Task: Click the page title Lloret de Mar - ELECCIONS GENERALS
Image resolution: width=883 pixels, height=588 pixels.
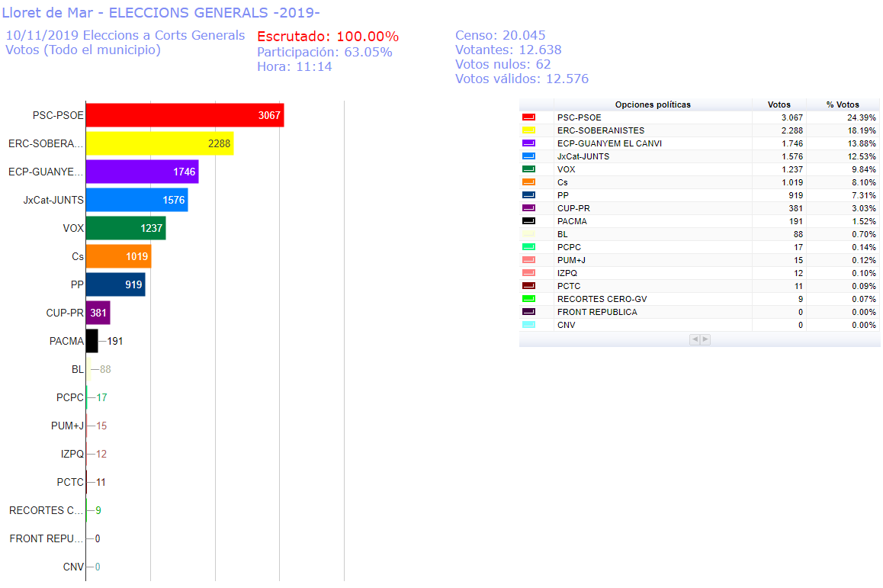Action: click(161, 14)
